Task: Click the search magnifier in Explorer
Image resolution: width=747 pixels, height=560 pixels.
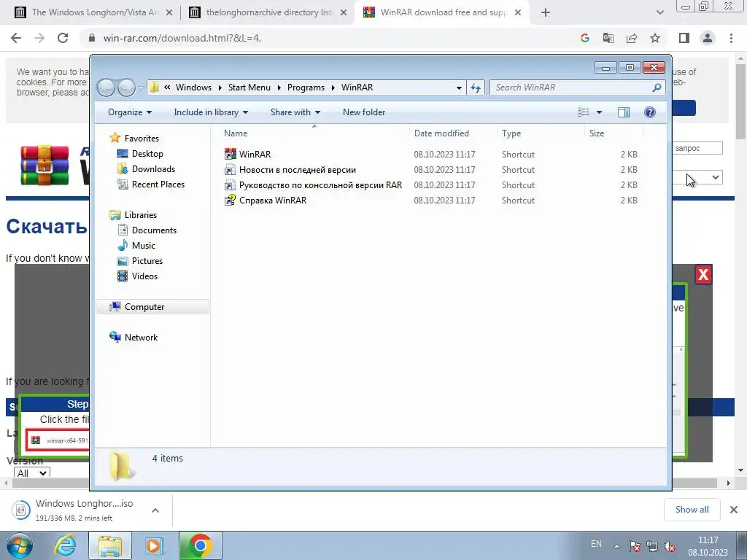Action: pos(657,87)
